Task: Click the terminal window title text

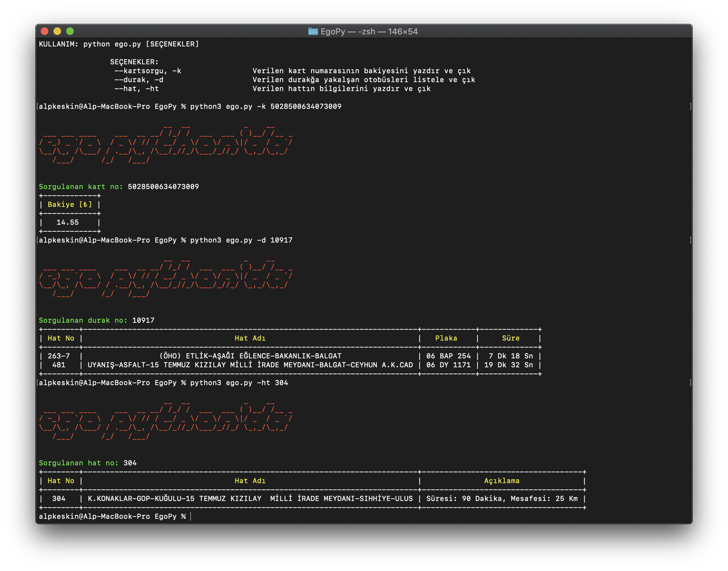Action: (x=369, y=32)
